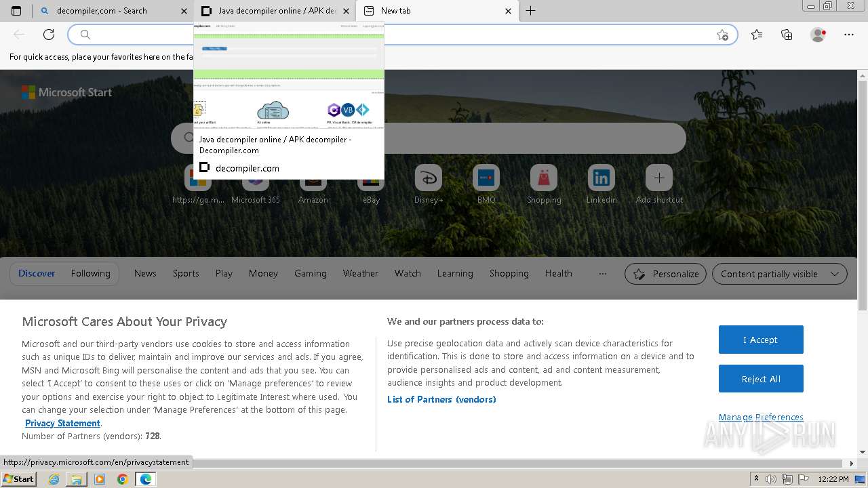This screenshot has width=868, height=488.
Task: Open the browser profile avatar
Action: pos(818,35)
